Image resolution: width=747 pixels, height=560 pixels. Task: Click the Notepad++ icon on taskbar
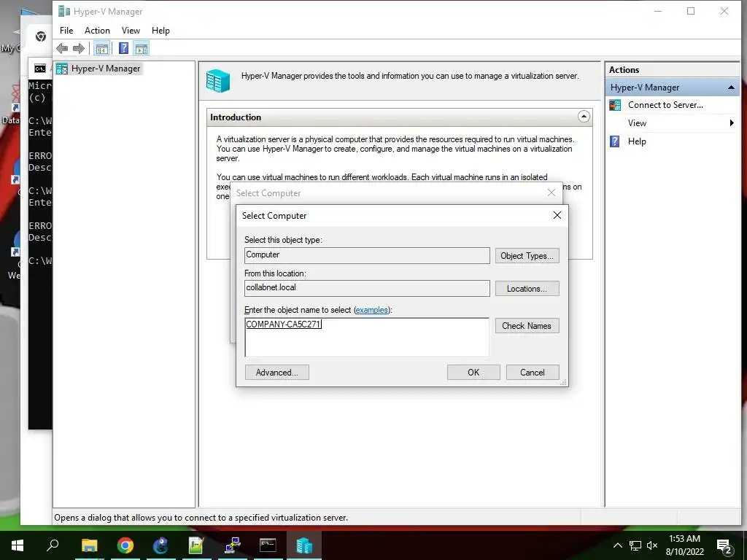[196, 545]
